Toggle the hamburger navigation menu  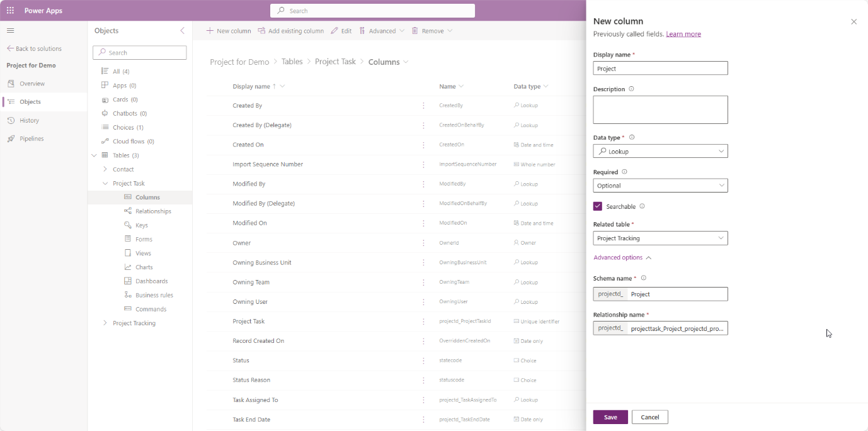pyautogui.click(x=11, y=30)
